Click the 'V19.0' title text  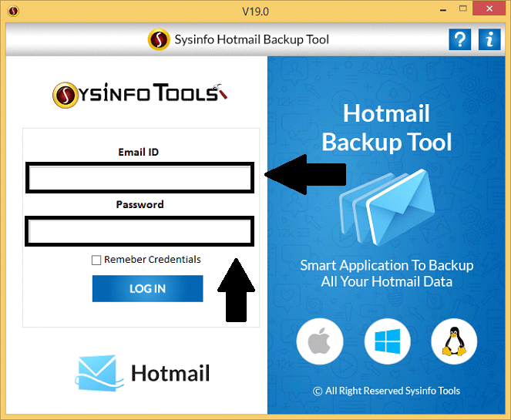point(256,12)
